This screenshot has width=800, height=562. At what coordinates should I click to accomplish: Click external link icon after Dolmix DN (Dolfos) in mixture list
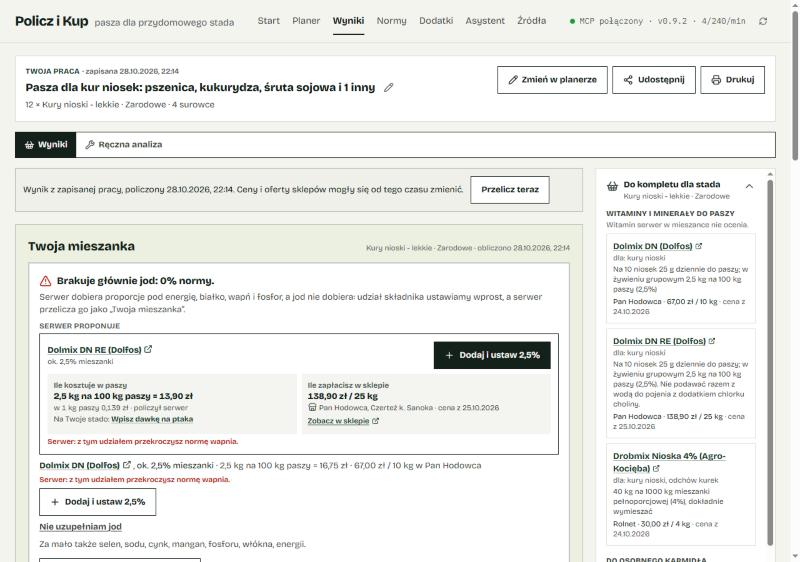click(x=127, y=465)
